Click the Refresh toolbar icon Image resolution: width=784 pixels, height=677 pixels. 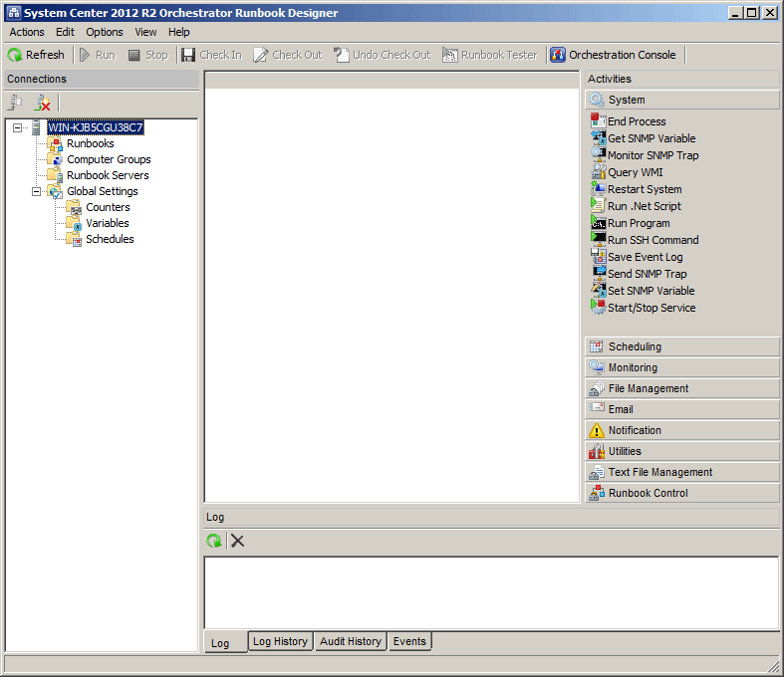pyautogui.click(x=15, y=55)
